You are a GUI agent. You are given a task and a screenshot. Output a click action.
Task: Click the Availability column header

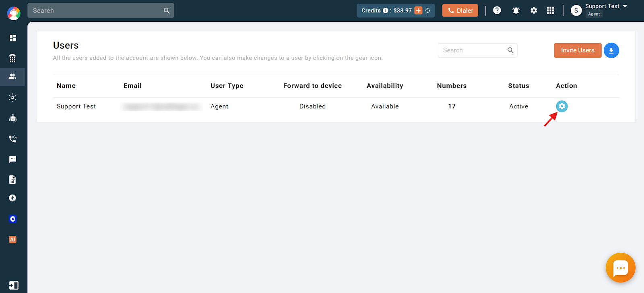[385, 86]
